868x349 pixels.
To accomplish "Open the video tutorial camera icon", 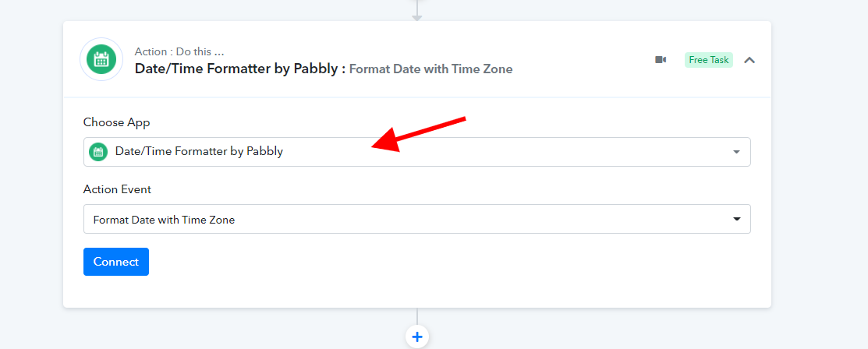I will click(x=661, y=60).
